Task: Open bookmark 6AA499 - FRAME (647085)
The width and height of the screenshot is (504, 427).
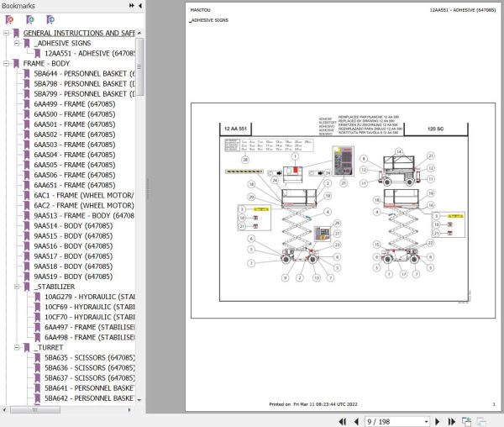Action: 75,104
